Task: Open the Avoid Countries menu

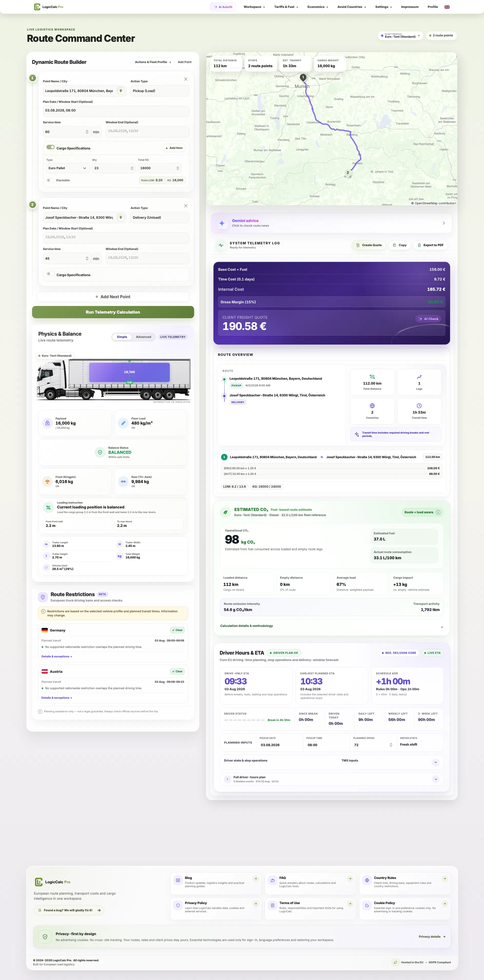Action: click(x=352, y=7)
